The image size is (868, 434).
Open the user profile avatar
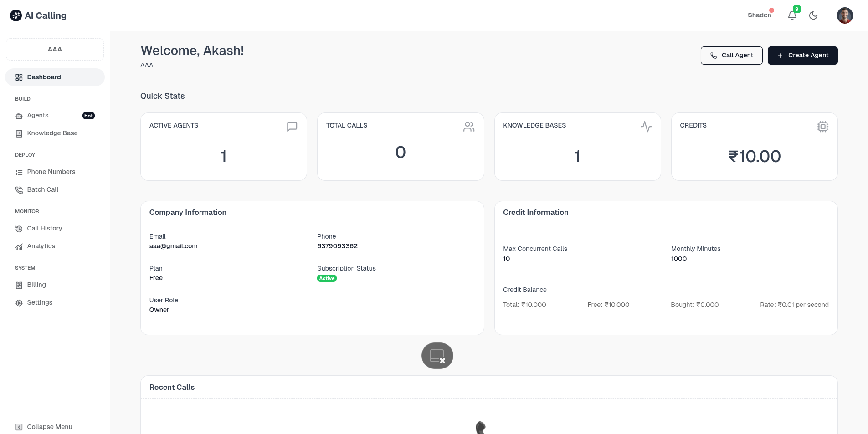(844, 15)
